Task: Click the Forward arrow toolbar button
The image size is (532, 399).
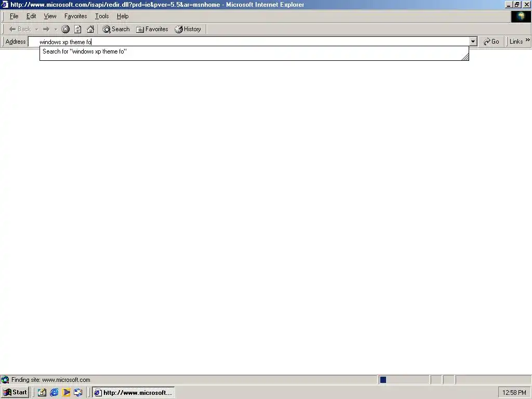Action: pos(46,29)
